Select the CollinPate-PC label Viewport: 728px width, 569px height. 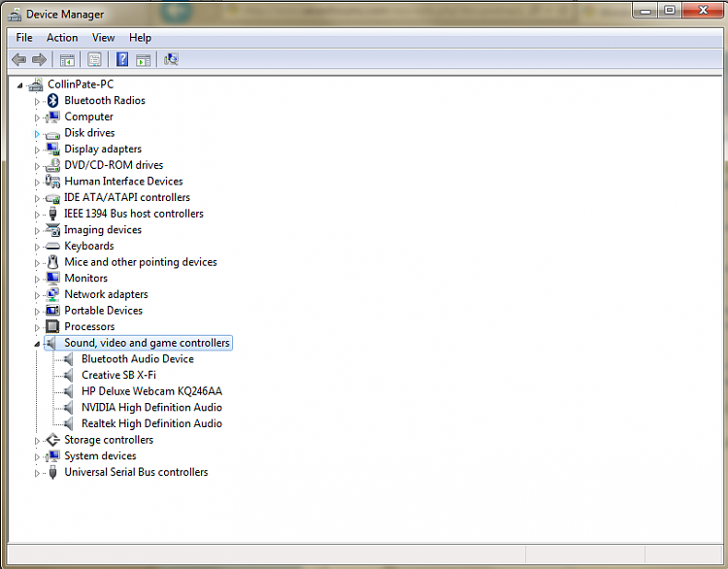pyautogui.click(x=81, y=84)
